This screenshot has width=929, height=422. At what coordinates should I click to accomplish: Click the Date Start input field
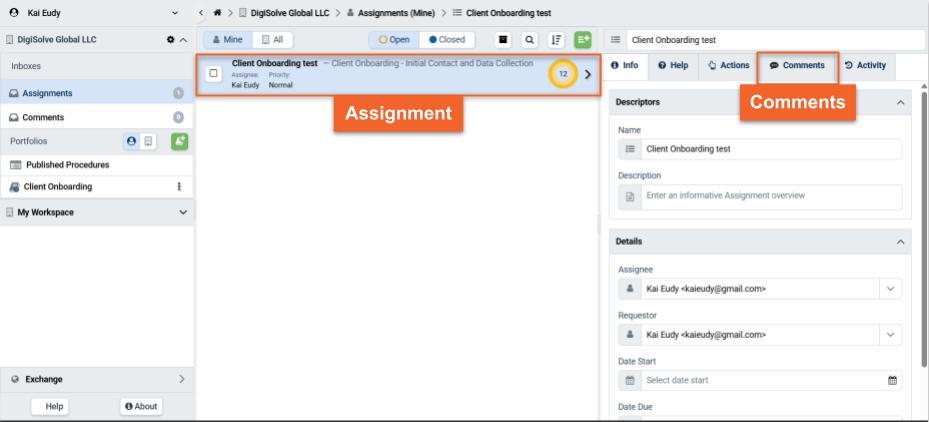[x=764, y=381]
